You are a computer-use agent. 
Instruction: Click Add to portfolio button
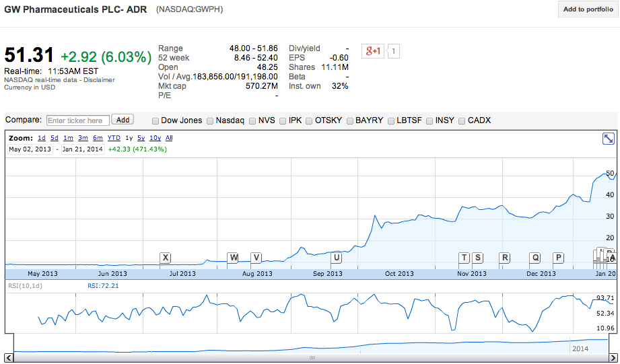click(588, 9)
